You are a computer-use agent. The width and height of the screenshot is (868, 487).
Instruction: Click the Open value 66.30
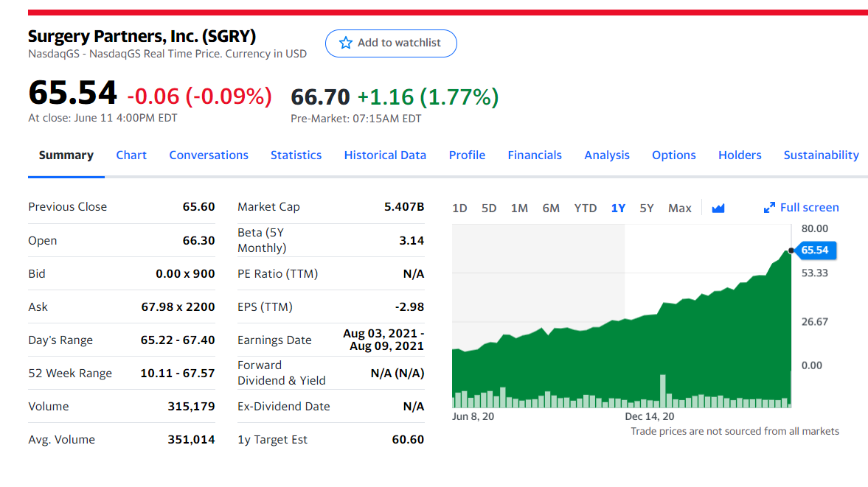(198, 240)
